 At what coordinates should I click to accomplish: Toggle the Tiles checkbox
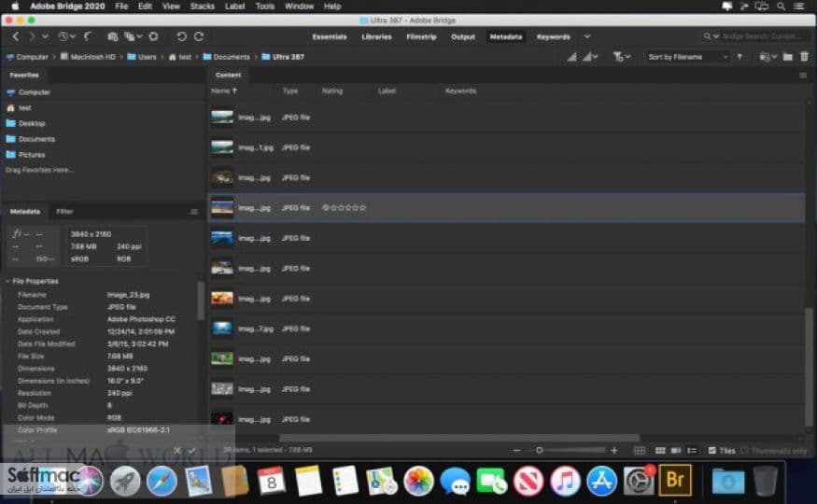[711, 451]
